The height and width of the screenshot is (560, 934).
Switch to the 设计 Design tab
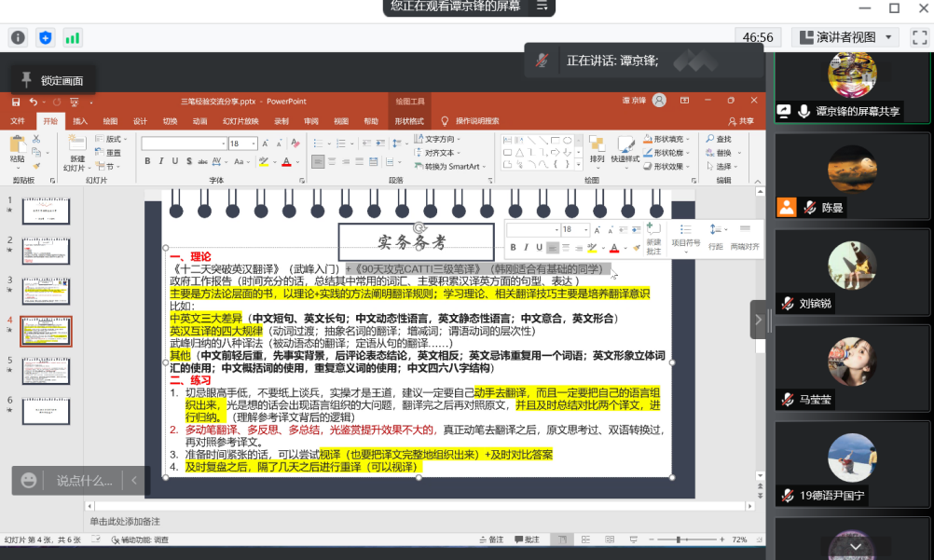(x=140, y=121)
